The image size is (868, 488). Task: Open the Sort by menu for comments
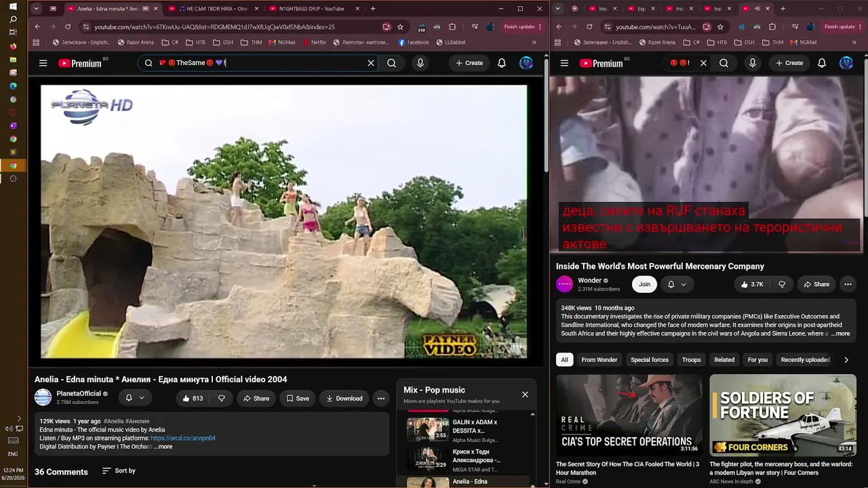tap(119, 471)
